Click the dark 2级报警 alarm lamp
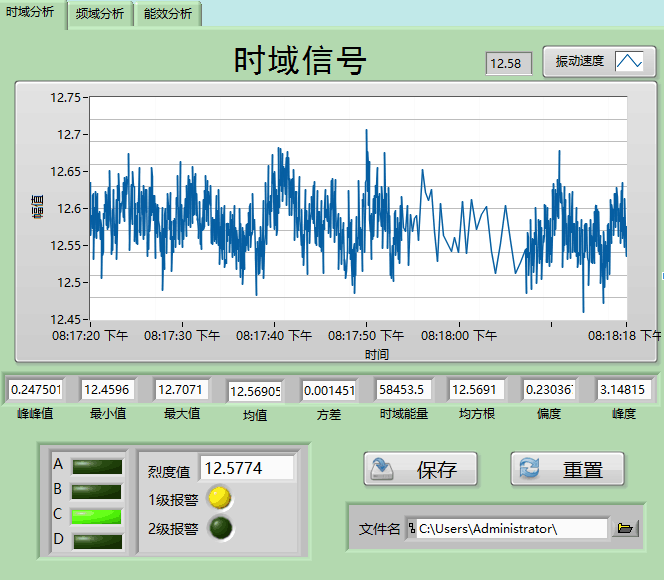 [221, 528]
